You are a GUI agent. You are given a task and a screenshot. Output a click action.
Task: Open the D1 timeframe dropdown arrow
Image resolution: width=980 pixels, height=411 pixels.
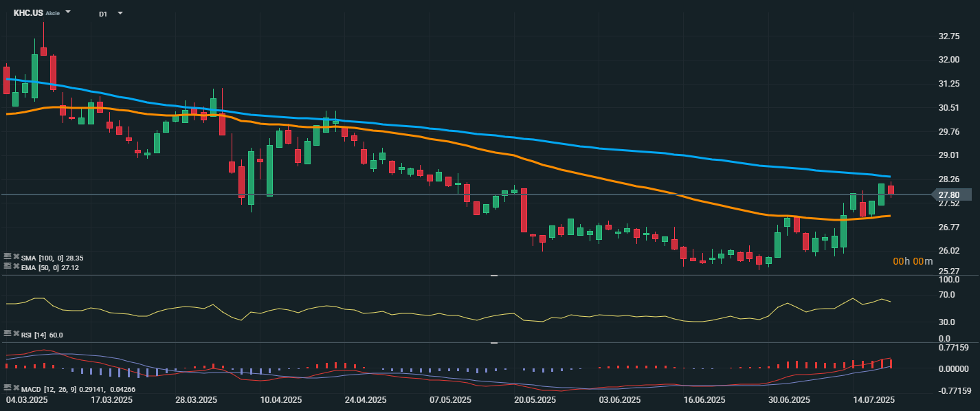tap(120, 13)
